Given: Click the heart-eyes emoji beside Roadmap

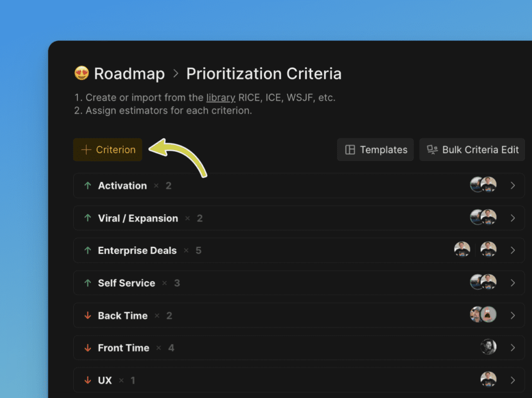Looking at the screenshot, I should click(x=82, y=73).
